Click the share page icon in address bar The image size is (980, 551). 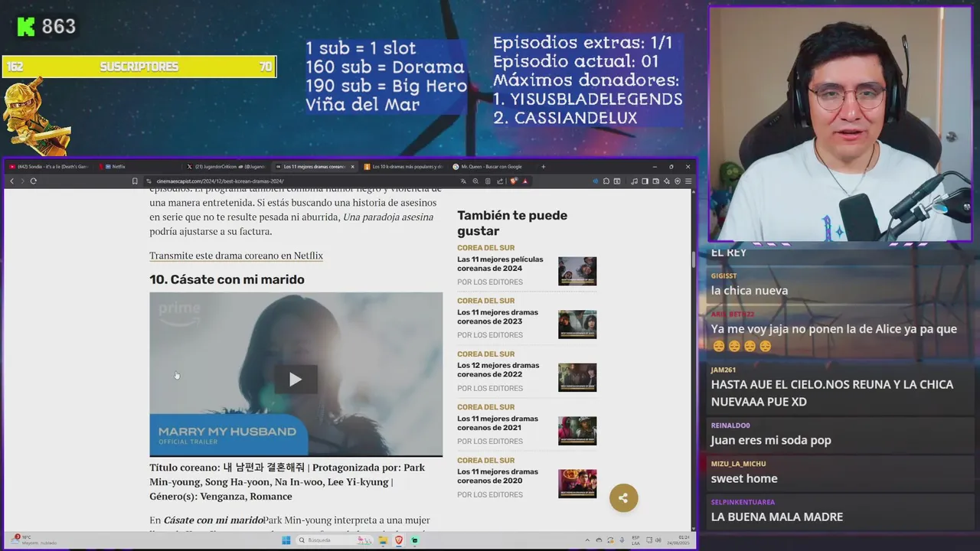point(500,181)
